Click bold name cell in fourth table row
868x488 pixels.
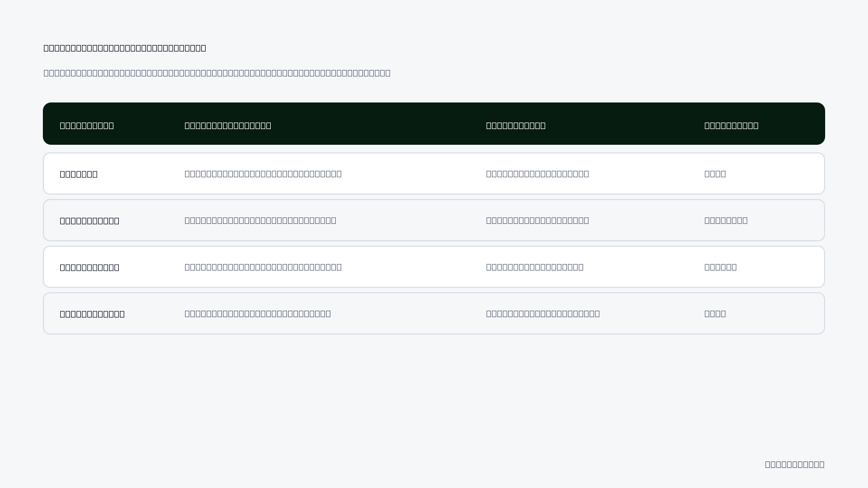[92, 314]
